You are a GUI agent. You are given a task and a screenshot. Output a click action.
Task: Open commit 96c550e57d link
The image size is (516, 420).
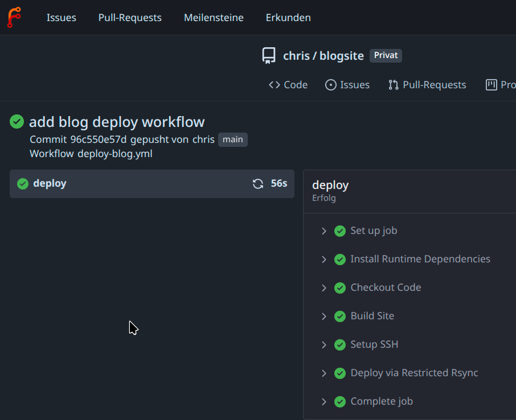pos(99,139)
